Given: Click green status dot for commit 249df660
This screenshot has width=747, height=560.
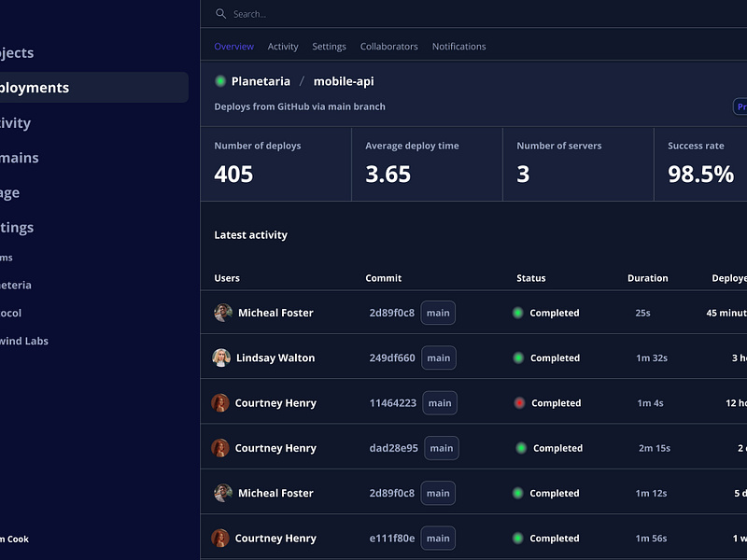Looking at the screenshot, I should click(518, 358).
